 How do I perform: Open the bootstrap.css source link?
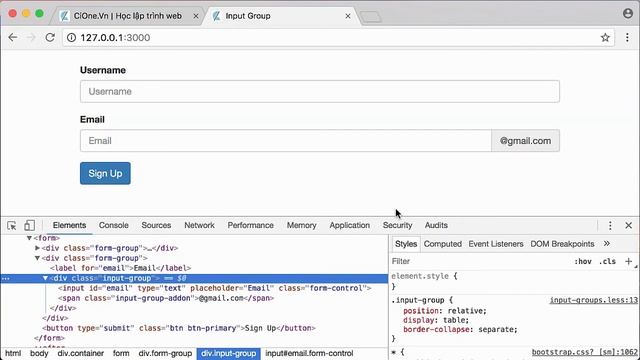pyautogui.click(x=584, y=352)
